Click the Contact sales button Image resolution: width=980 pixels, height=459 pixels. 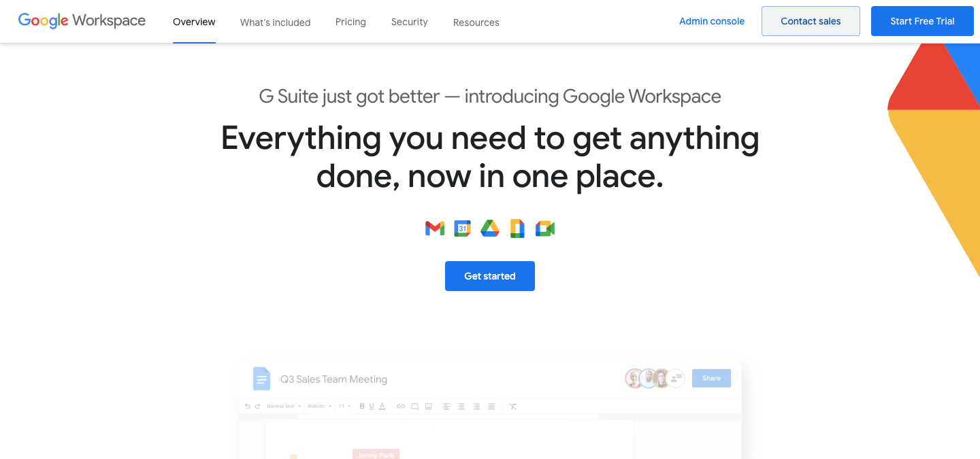coord(811,21)
